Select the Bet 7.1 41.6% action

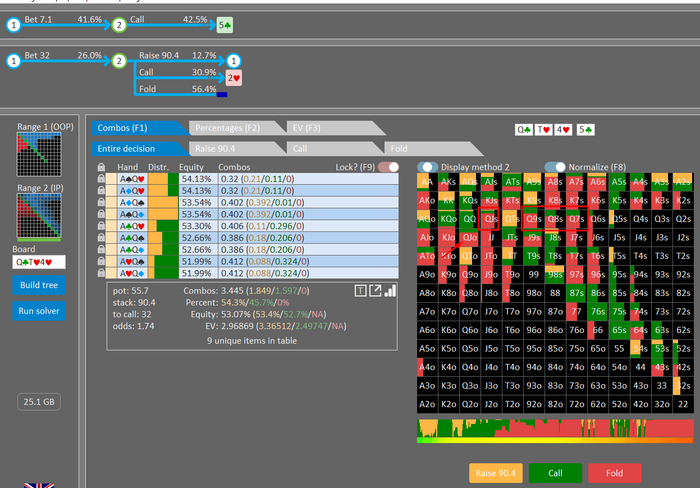coord(63,20)
